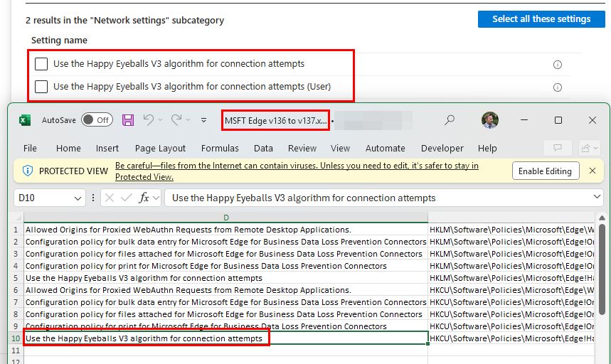The image size is (611, 364).
Task: Open the user account profile picture
Action: coord(490,120)
